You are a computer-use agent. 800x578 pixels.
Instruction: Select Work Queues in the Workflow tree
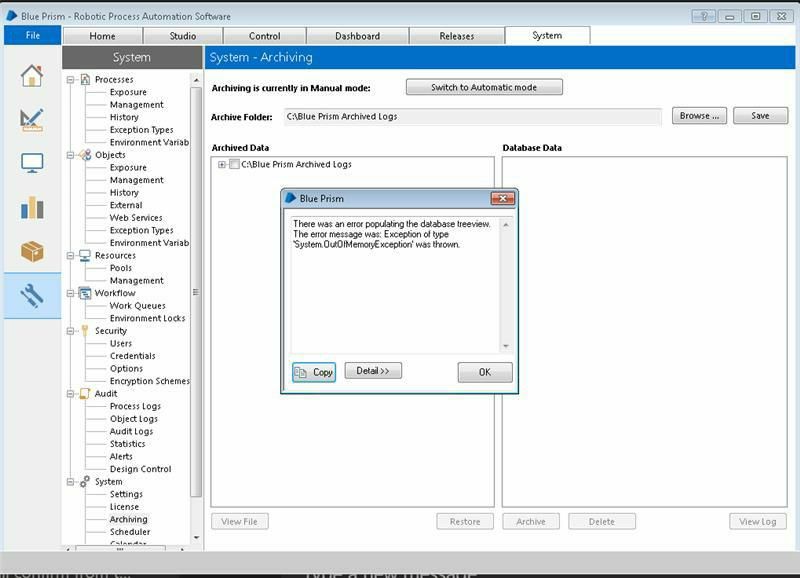(x=138, y=306)
